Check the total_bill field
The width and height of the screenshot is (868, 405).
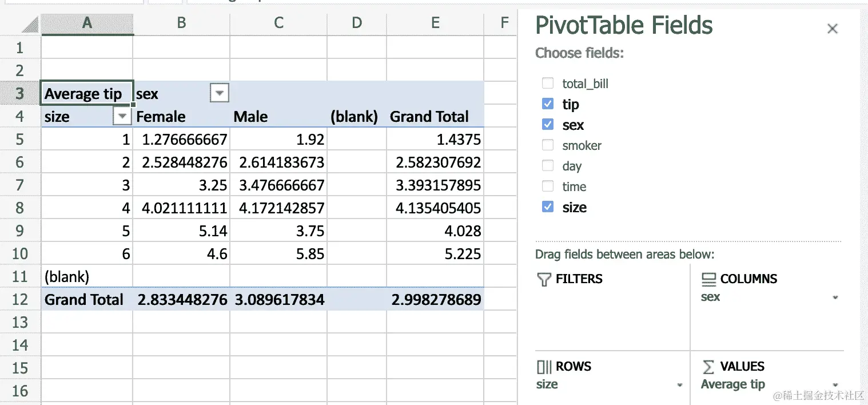pos(547,83)
